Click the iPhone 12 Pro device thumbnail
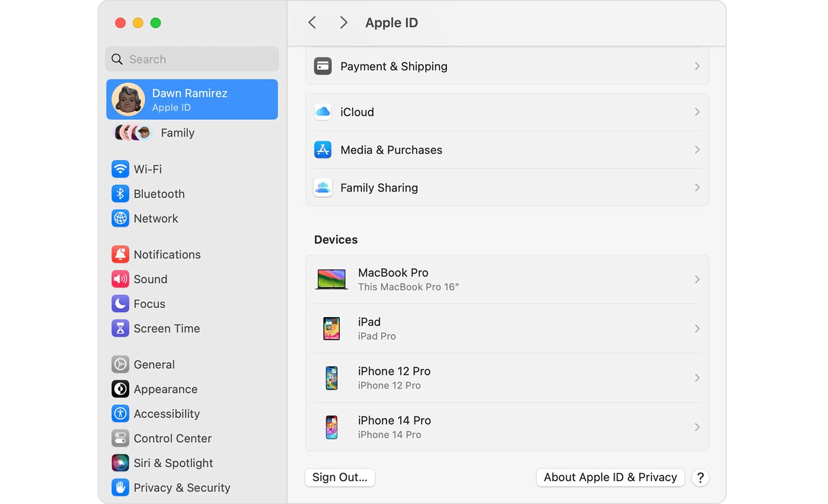This screenshot has height=504, width=828. point(331,378)
